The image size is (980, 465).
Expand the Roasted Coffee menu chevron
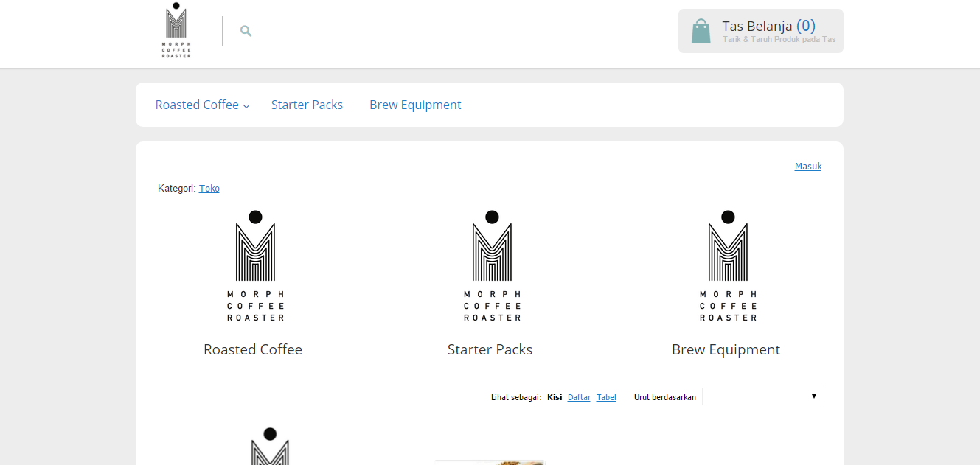[x=247, y=106]
